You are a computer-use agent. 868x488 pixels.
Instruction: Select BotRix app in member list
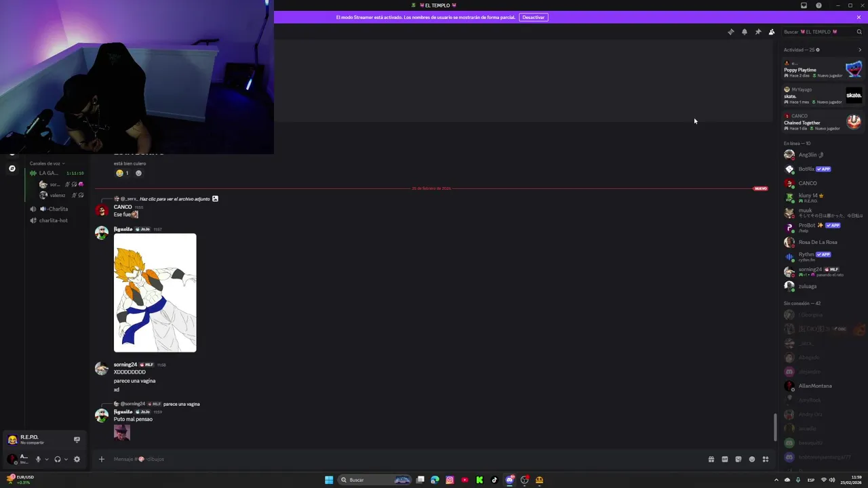(823, 169)
